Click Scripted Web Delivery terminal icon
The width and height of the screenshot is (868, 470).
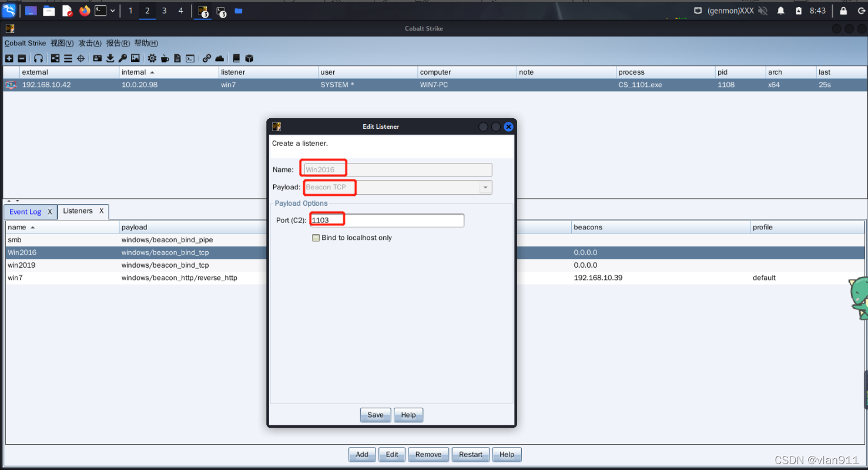point(190,58)
